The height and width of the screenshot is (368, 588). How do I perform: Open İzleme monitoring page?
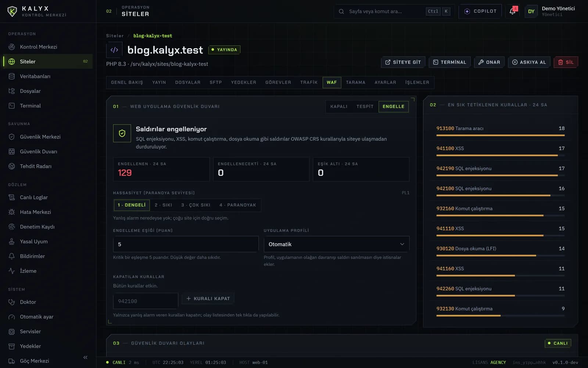[48, 271]
